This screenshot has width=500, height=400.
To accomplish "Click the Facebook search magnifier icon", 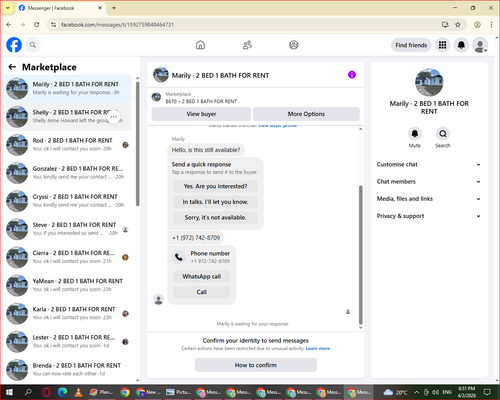I will click(x=33, y=45).
